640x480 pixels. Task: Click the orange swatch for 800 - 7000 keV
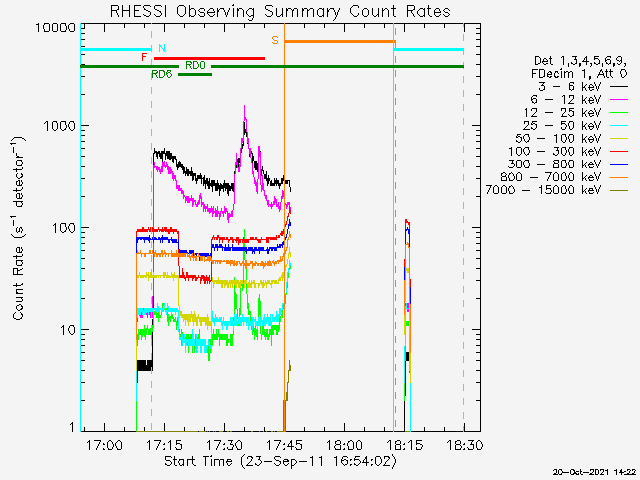619,178
